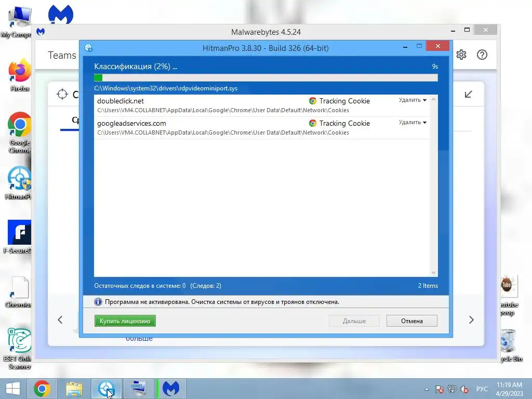Image resolution: width=532 pixels, height=399 pixels.
Task: Go to previous Malwarebytes card with left chevron
Action: click(60, 320)
